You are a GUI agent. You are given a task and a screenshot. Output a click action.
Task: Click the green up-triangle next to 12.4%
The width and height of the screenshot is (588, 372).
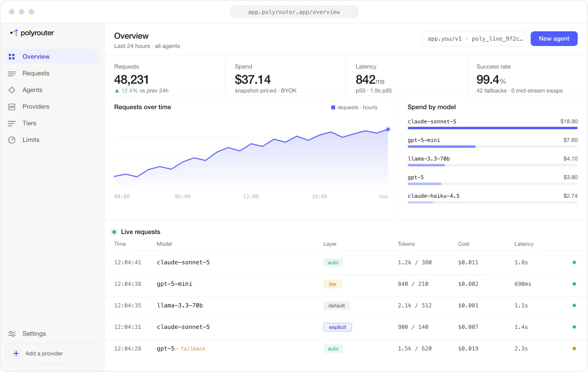pyautogui.click(x=117, y=91)
